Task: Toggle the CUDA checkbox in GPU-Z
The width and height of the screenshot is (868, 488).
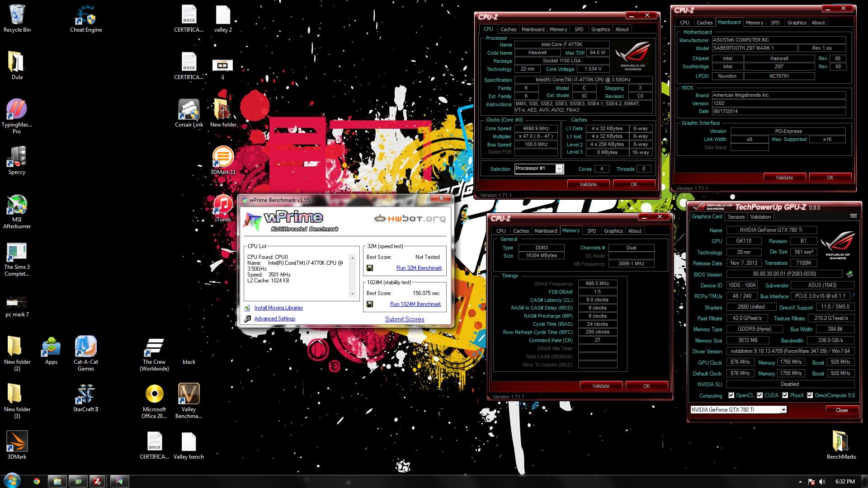Action: pyautogui.click(x=759, y=395)
